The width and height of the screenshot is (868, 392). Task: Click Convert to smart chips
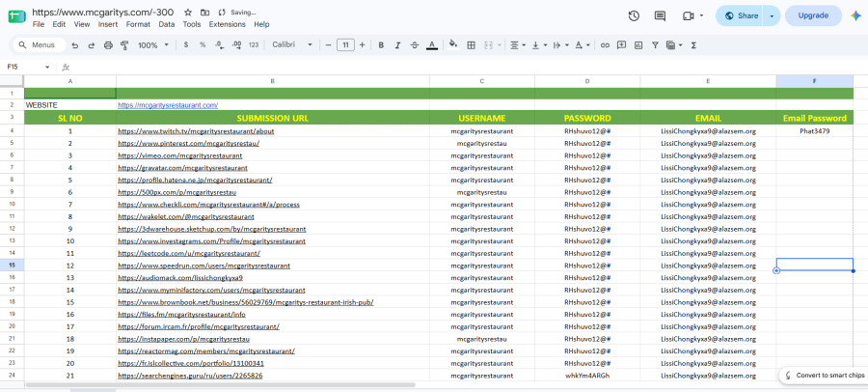(824, 376)
